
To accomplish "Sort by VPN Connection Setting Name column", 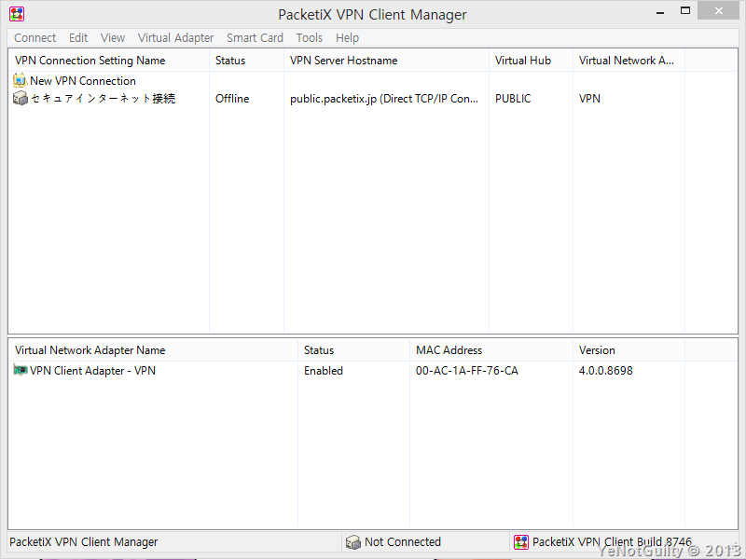I will [109, 61].
